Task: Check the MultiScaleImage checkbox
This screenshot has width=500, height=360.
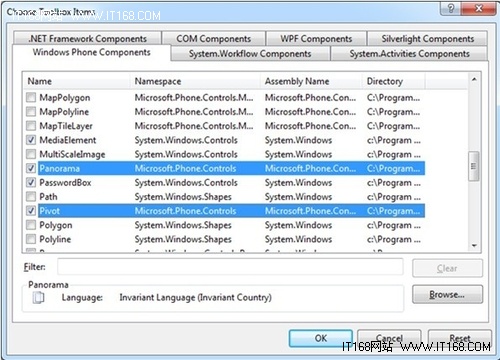Action: [31, 154]
